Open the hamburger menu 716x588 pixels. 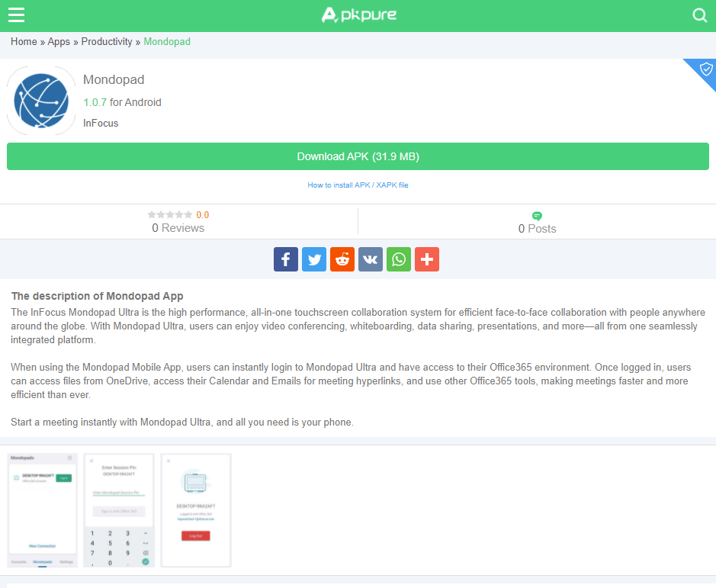click(16, 15)
